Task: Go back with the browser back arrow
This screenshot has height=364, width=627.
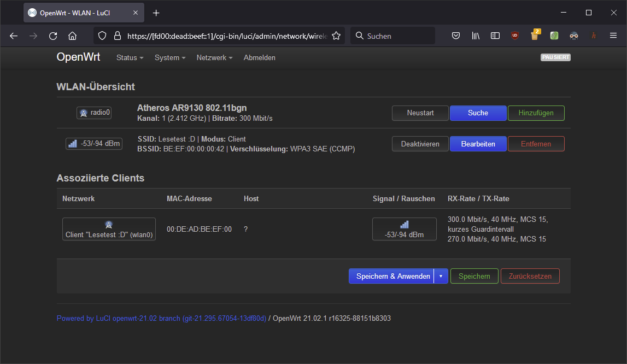Action: (x=14, y=36)
